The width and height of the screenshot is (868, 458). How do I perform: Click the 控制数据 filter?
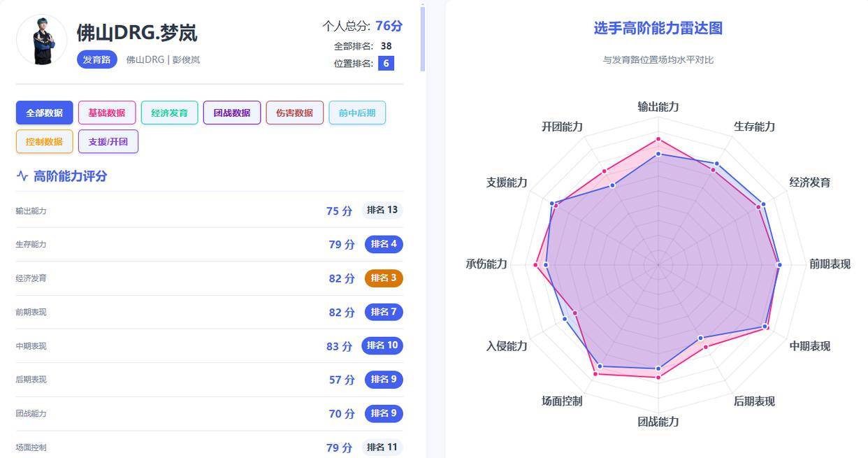click(43, 141)
